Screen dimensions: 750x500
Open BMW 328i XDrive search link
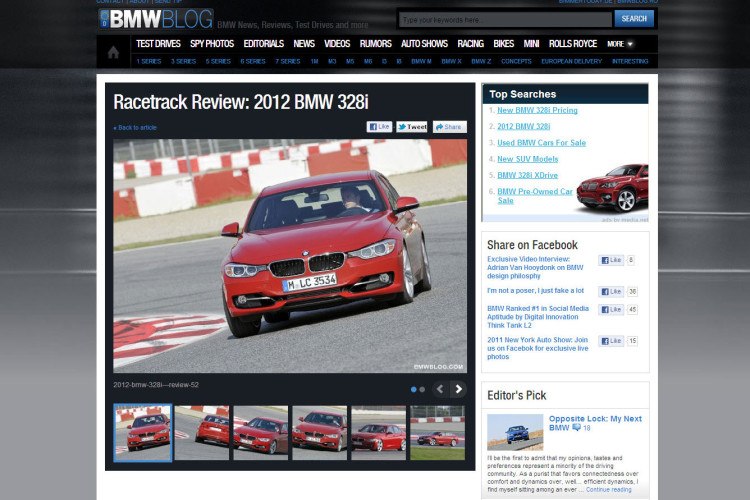point(528,176)
